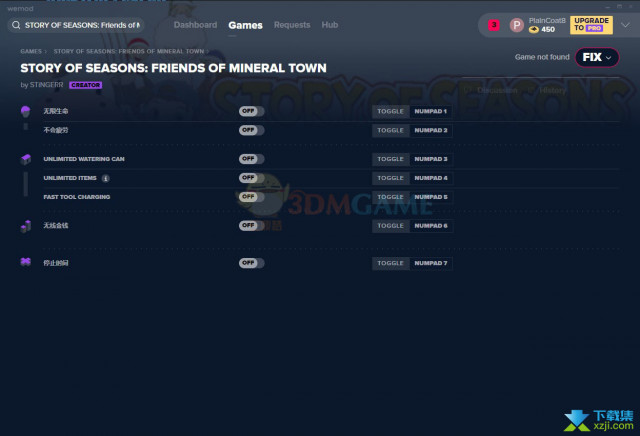Rebind the NUMPAD 5 hotkey
The height and width of the screenshot is (436, 640).
[431, 197]
